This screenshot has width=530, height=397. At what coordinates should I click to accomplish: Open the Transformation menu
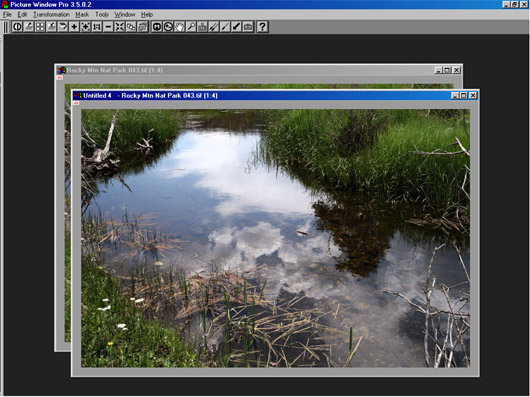pyautogui.click(x=51, y=15)
